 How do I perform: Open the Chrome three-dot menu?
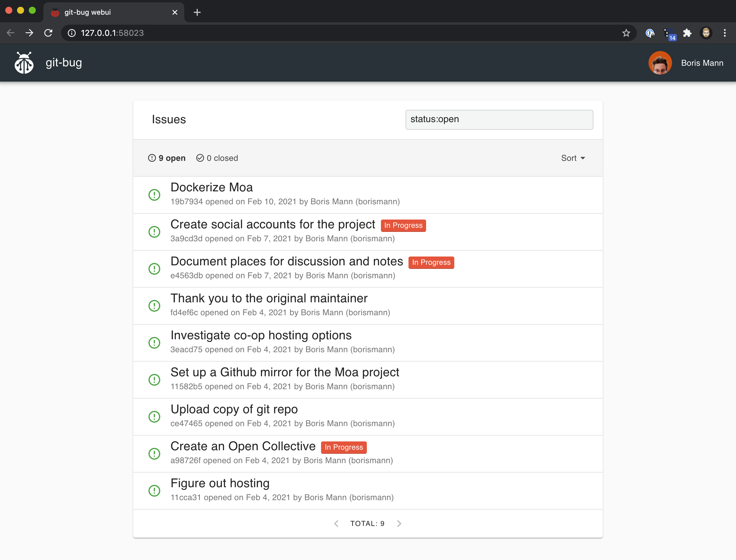click(725, 33)
